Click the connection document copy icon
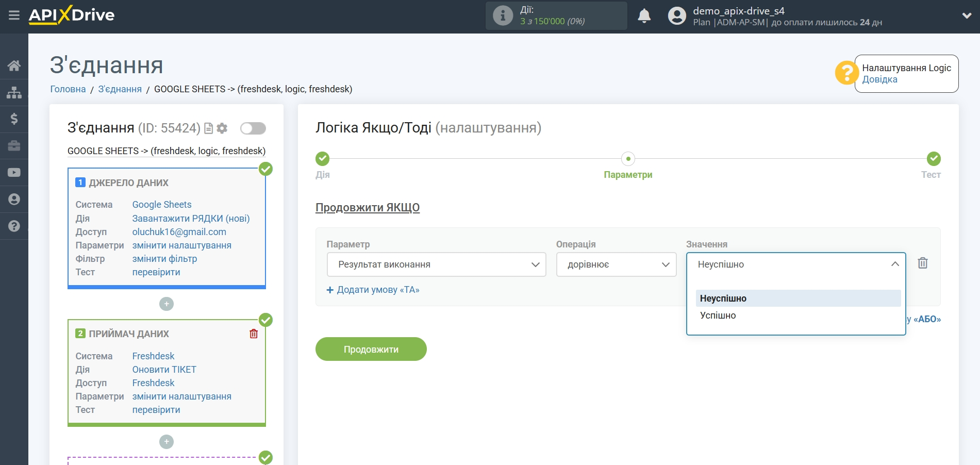 (209, 128)
